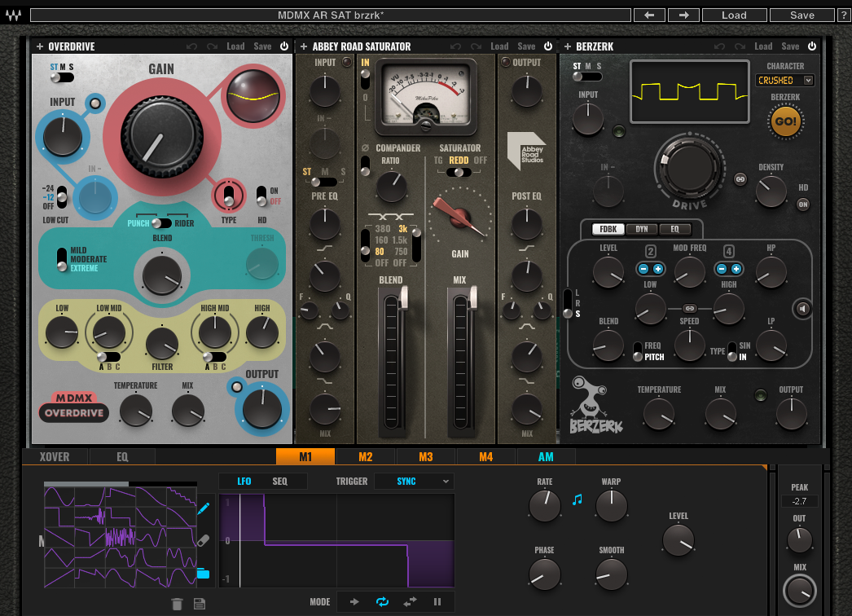Expand the Berzerk module plus menu
The width and height of the screenshot is (852, 616).
(566, 46)
